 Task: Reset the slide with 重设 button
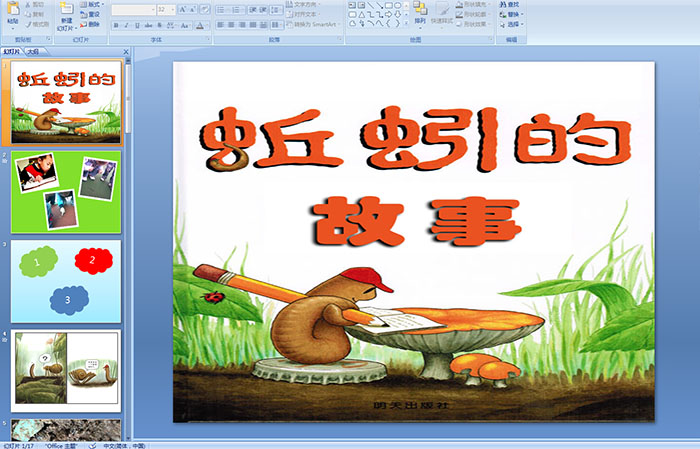pos(89,14)
